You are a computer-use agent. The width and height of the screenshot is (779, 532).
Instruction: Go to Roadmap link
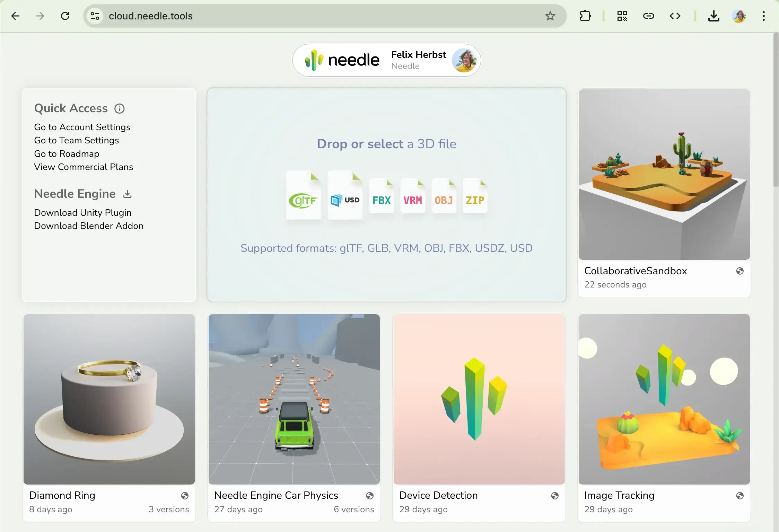click(67, 154)
